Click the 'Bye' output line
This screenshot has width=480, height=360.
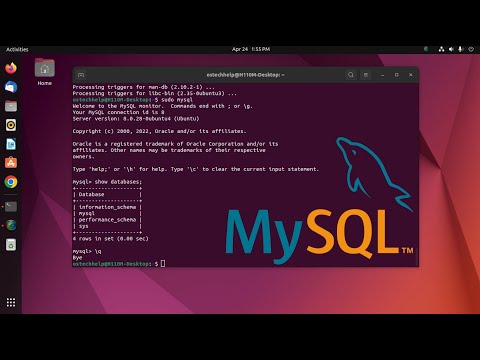[77, 258]
